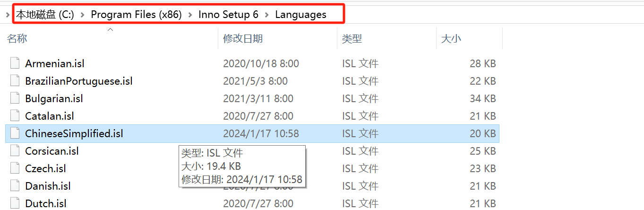644x210 pixels.
Task: Click the Bulgarian.isl file name
Action: coord(54,98)
